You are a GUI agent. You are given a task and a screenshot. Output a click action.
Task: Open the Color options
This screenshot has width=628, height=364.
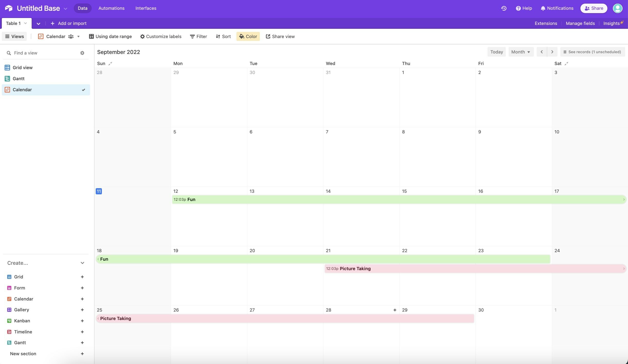coord(248,37)
